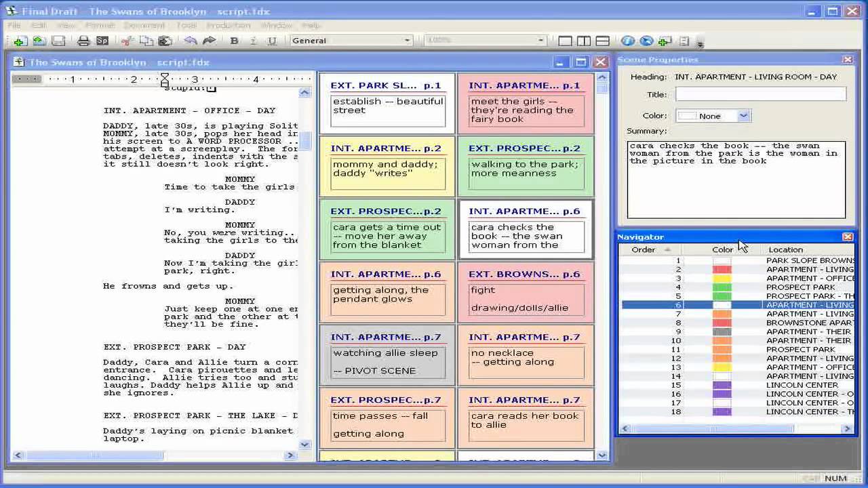The width and height of the screenshot is (868, 488).
Task: Select the vertical split view icon
Action: (583, 41)
